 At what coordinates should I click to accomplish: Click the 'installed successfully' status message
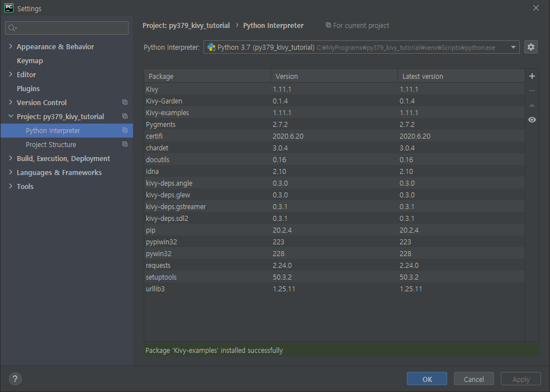(214, 351)
